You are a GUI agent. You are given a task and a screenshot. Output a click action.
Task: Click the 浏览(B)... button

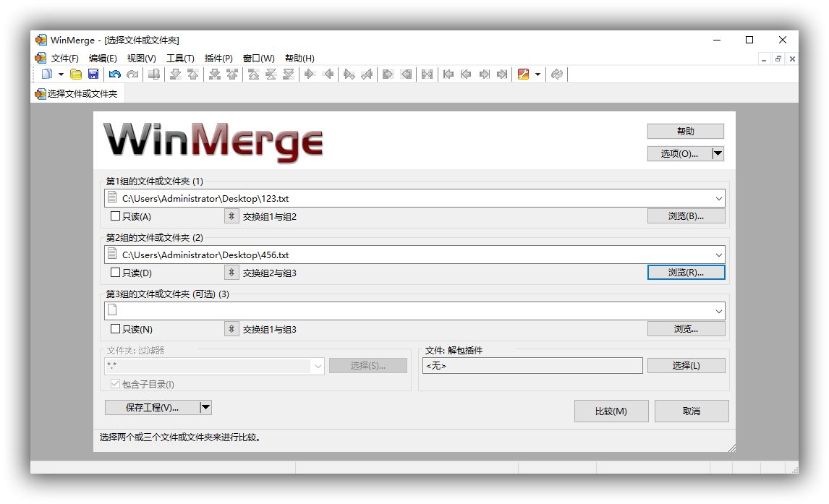click(x=686, y=216)
